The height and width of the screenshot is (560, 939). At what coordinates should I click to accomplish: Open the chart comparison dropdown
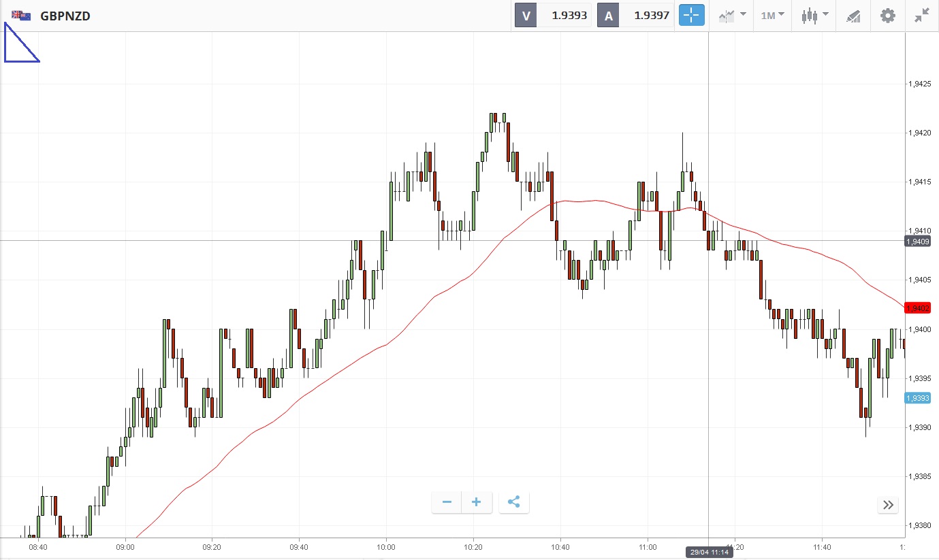pos(733,15)
